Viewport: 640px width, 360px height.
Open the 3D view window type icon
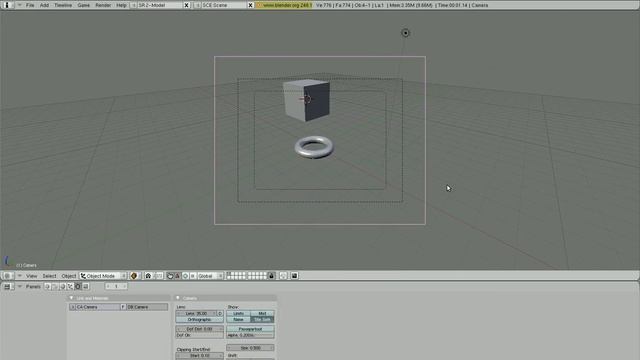(7, 276)
